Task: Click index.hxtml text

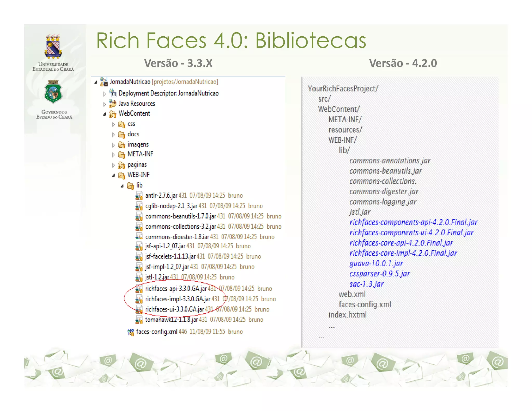Action: [348, 315]
